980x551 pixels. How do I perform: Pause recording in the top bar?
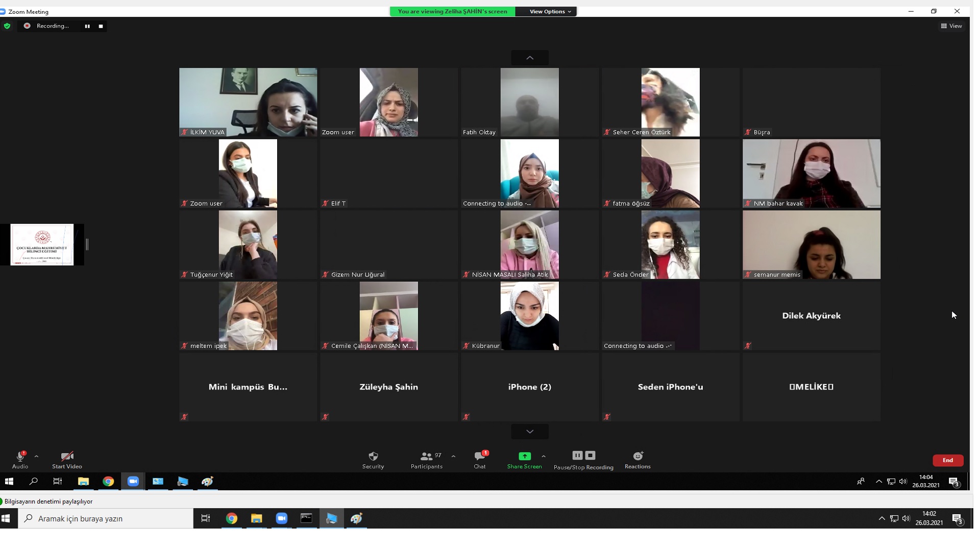click(x=87, y=26)
